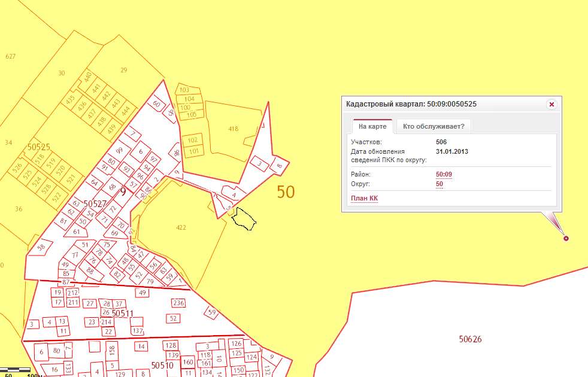The height and width of the screenshot is (377, 588).
Task: Select parcel 158 in quarter 50510
Action: click(111, 348)
